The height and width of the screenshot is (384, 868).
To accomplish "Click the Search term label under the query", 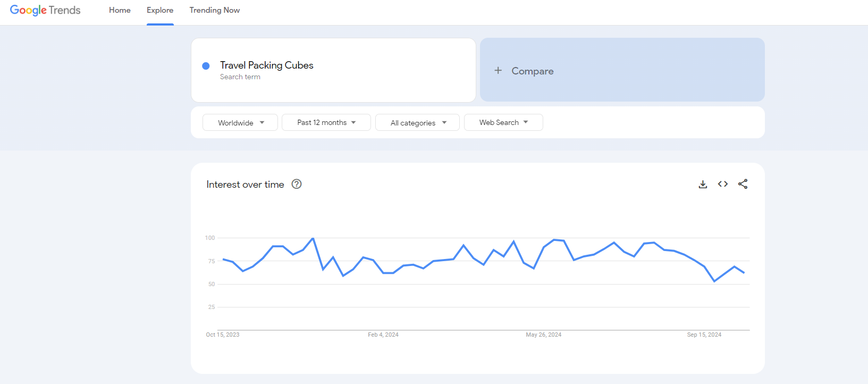I will point(240,77).
